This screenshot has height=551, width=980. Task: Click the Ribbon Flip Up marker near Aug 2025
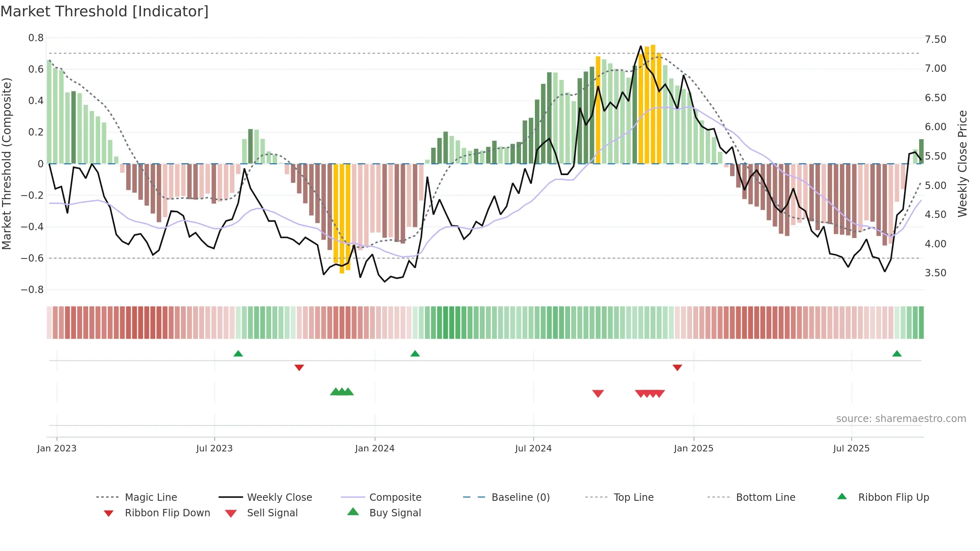point(897,353)
